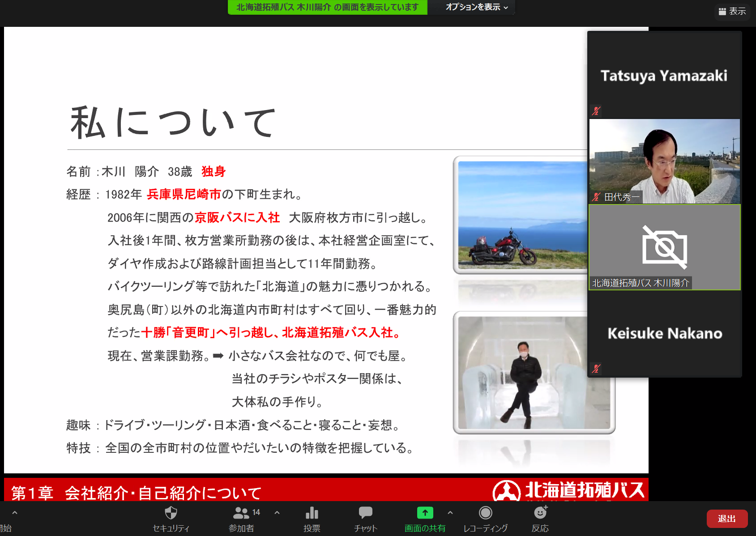Open the Reactions smiley icon
This screenshot has height=536, width=756.
point(540,513)
